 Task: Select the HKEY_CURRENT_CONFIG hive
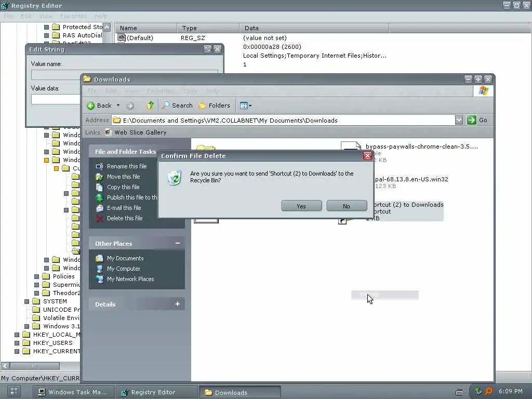56,351
